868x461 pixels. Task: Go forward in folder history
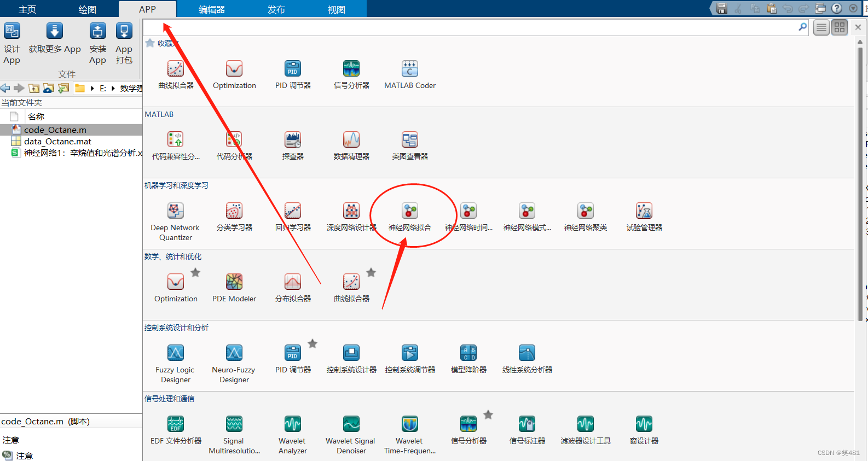coord(19,88)
